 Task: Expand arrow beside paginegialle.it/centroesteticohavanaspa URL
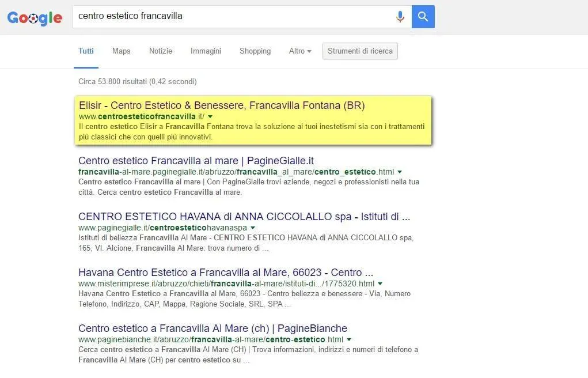coord(252,228)
